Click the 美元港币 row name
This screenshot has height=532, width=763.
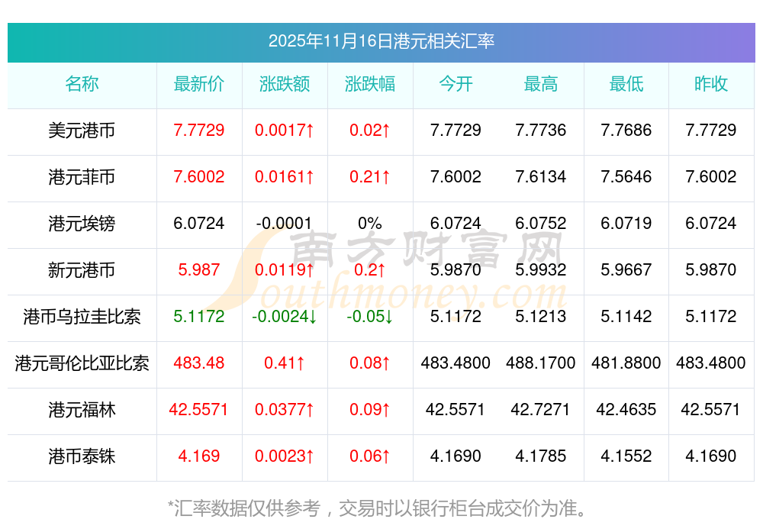point(82,131)
